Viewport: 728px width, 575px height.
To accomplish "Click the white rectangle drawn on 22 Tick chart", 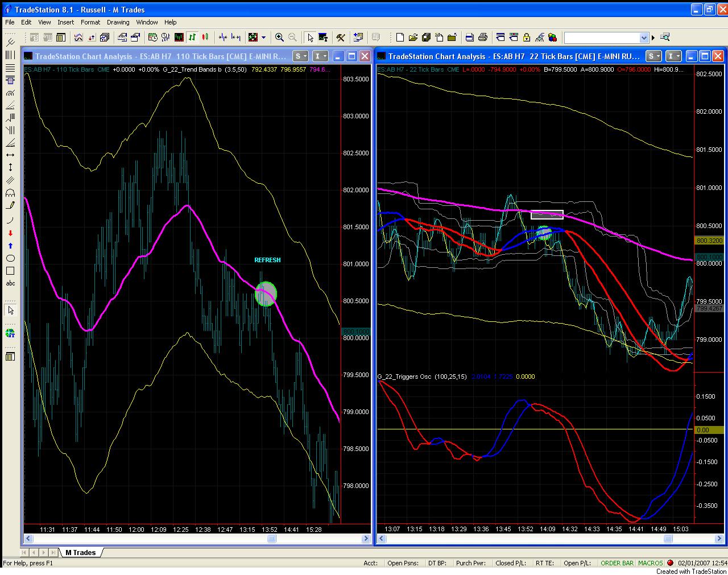I will coord(547,214).
